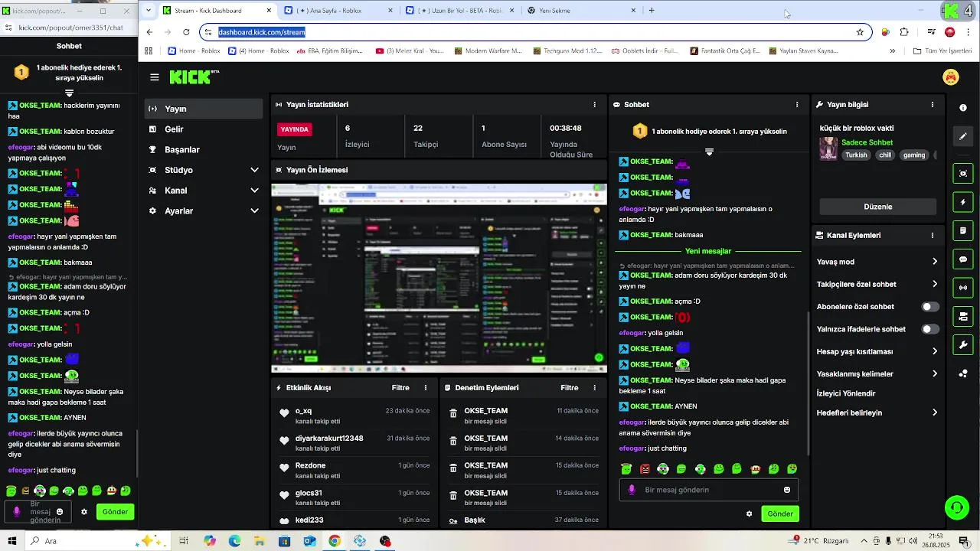Open Takipçilere özel sohbet chevron
Image resolution: width=980 pixels, height=551 pixels.
[935, 284]
